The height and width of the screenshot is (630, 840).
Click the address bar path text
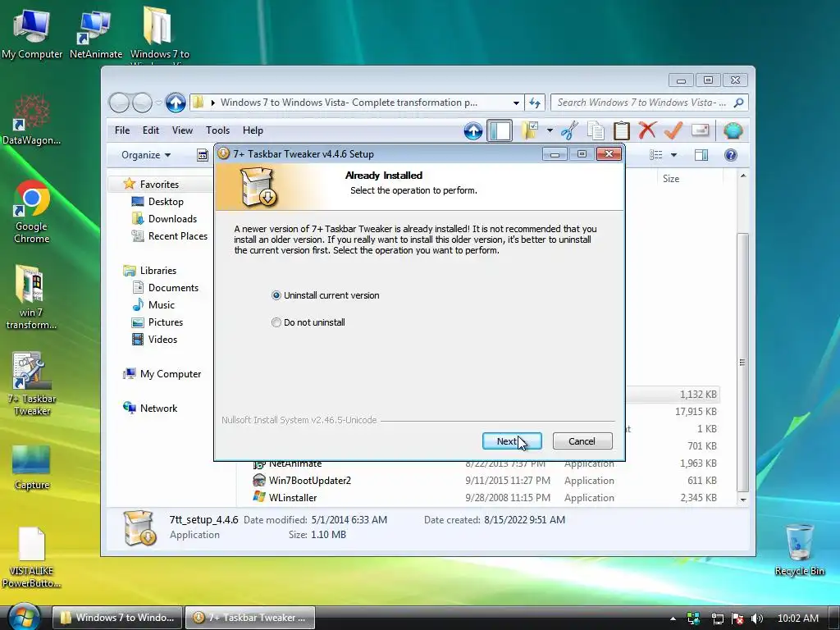(348, 103)
